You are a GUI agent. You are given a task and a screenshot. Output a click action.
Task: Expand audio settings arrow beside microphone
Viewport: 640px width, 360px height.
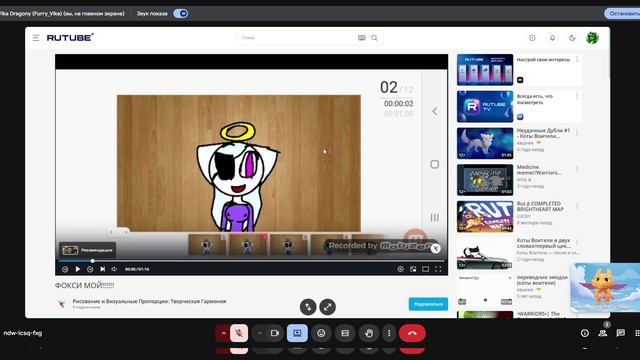(x=223, y=333)
